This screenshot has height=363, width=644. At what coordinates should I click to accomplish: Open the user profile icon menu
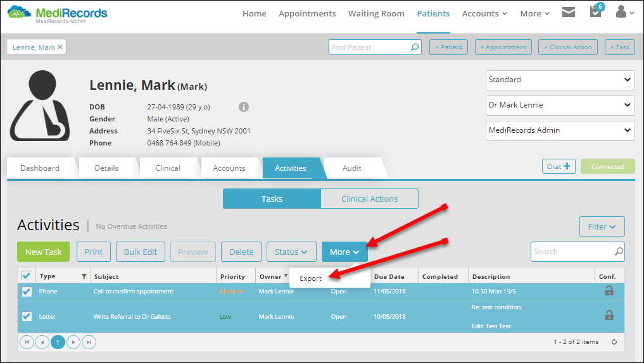click(625, 12)
